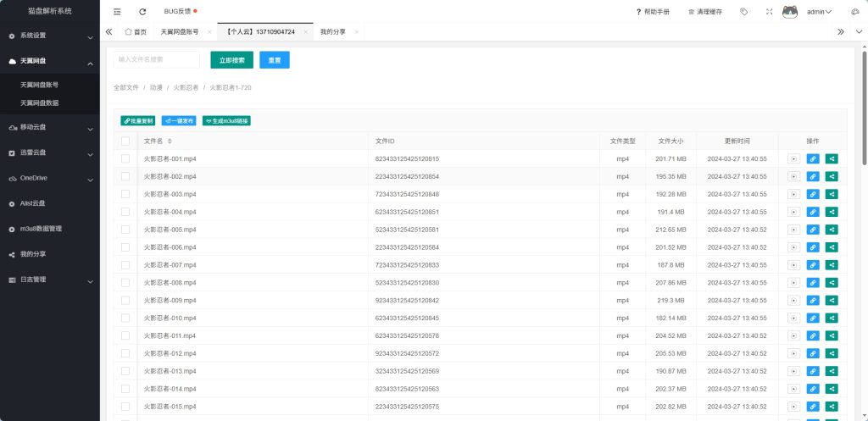The image size is (868, 421).
Task: Check the select-all checkbox in table header
Action: [x=125, y=141]
